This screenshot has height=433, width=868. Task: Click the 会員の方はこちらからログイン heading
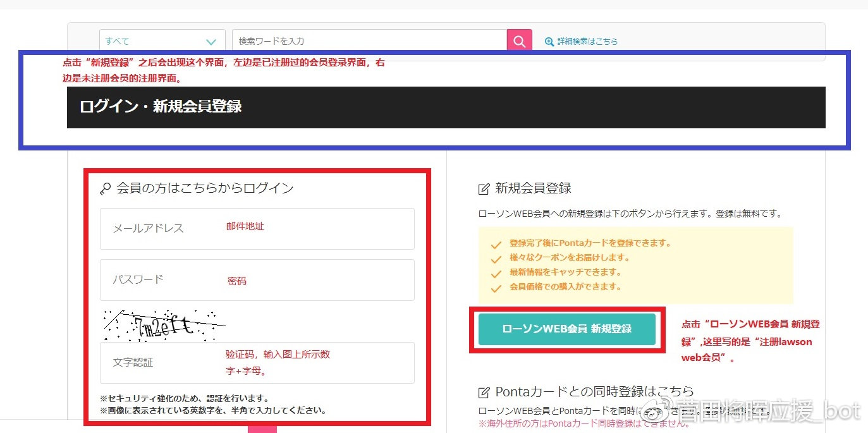pos(205,188)
